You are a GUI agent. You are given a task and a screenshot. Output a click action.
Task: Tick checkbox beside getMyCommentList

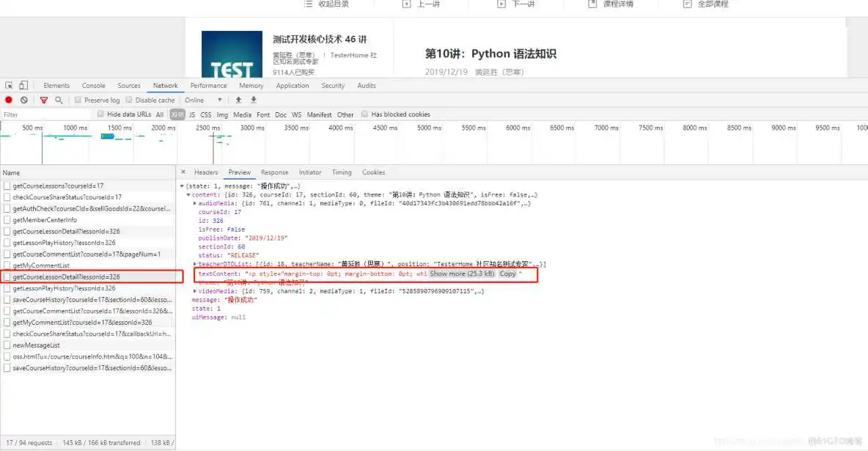coord(7,265)
